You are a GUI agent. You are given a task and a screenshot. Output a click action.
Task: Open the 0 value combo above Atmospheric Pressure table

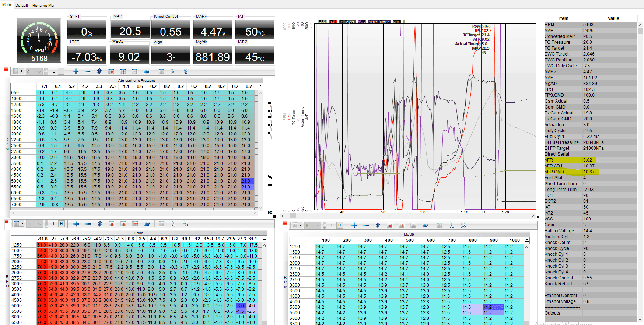34,71
